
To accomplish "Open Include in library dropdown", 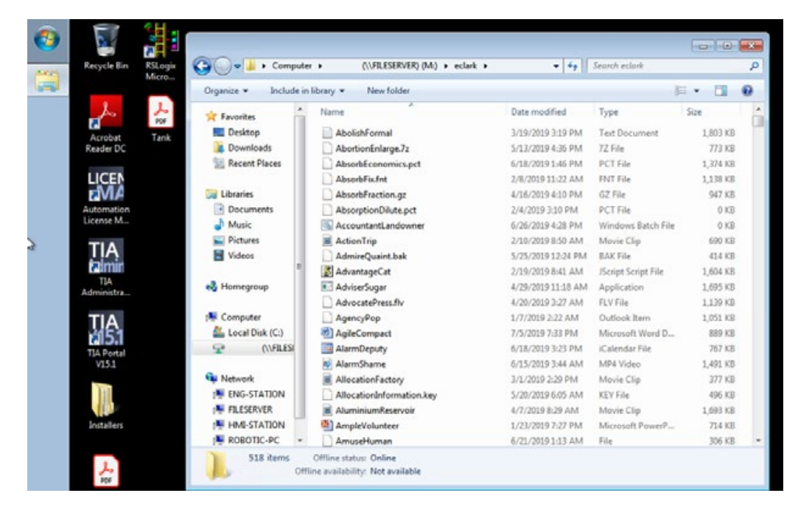I will click(x=307, y=91).
